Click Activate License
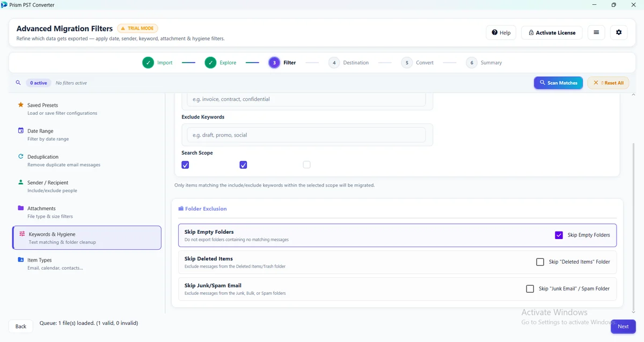644x342 pixels. [x=552, y=33]
